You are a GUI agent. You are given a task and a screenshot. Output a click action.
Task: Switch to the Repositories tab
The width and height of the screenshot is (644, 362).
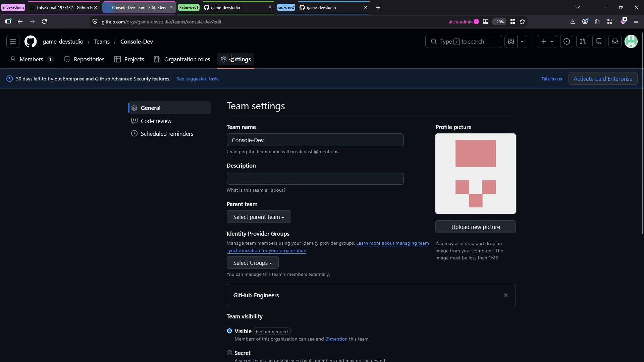(85, 59)
